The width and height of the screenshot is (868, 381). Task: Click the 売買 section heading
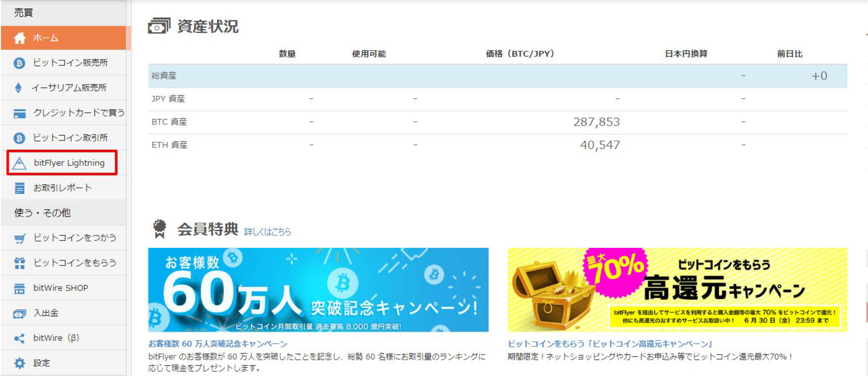click(x=23, y=13)
